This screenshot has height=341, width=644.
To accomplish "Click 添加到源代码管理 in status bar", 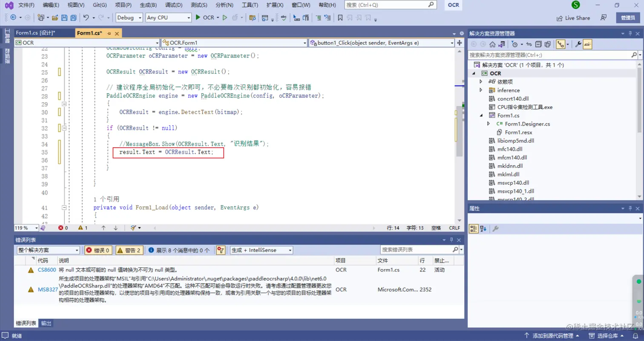I will pos(552,336).
